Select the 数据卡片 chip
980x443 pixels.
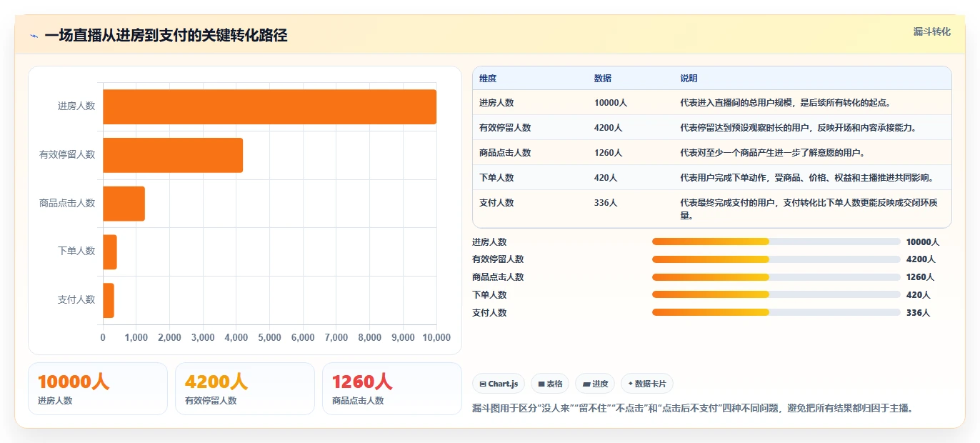tap(646, 384)
